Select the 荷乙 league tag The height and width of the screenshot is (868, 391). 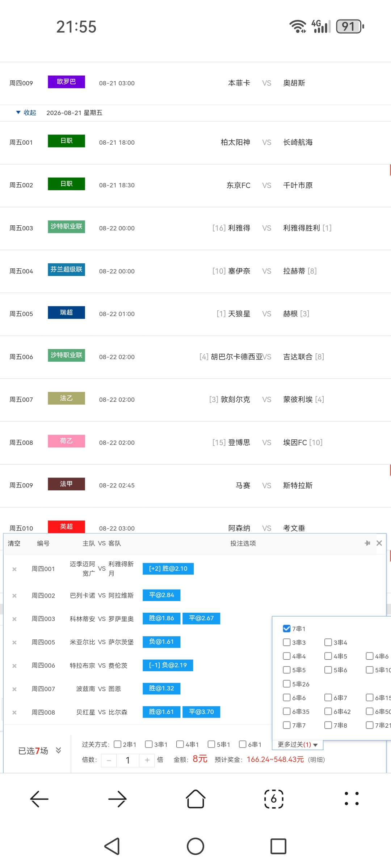click(66, 441)
